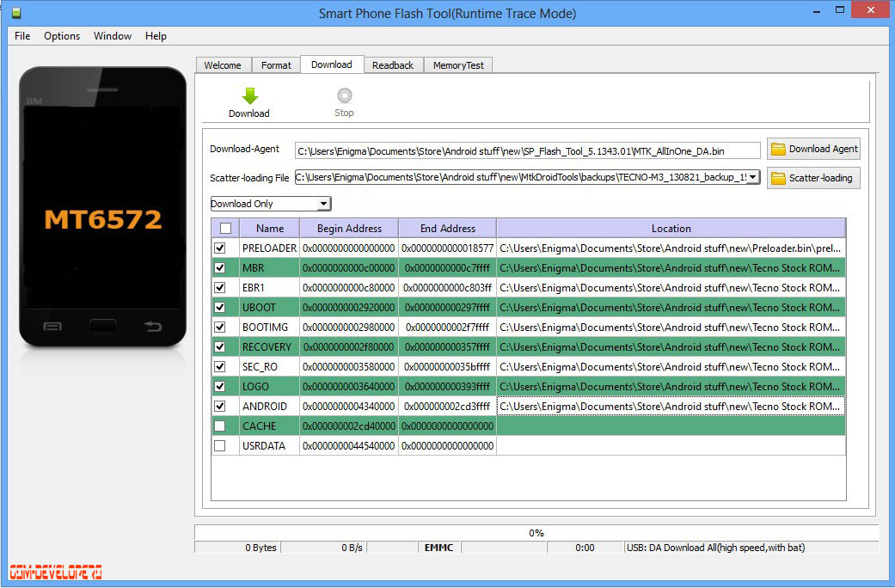
Task: Click the phone home button graphic
Action: tap(103, 326)
